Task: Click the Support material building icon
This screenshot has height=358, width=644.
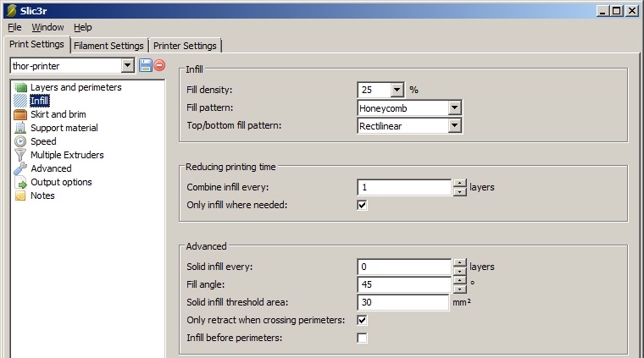Action: pos(20,128)
